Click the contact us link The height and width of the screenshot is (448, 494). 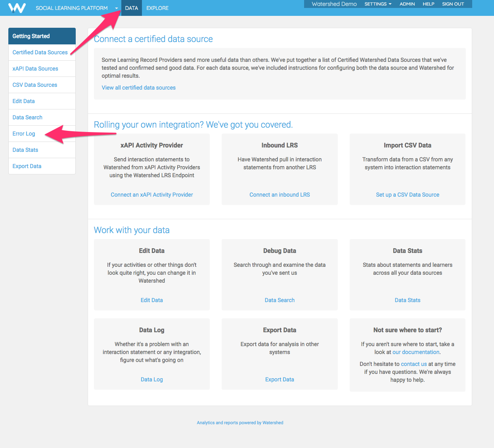(414, 364)
